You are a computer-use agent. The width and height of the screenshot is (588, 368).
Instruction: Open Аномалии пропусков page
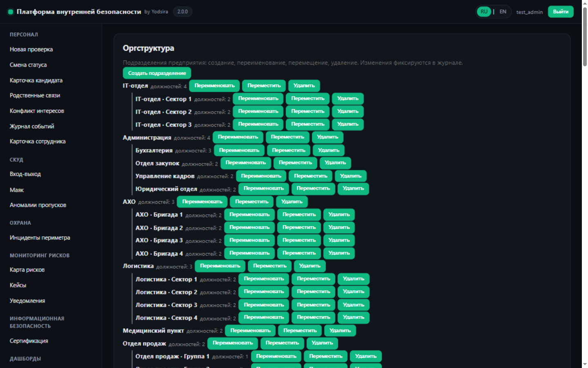pos(38,205)
